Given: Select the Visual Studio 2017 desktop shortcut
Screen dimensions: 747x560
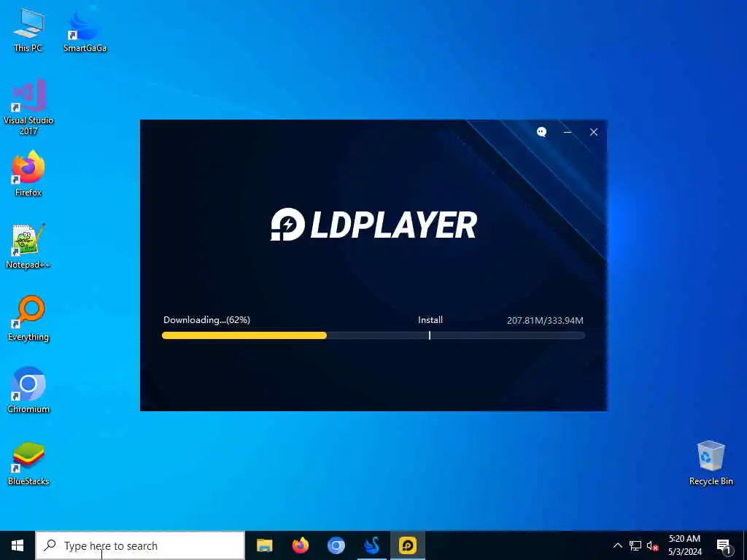Looking at the screenshot, I should click(28, 108).
